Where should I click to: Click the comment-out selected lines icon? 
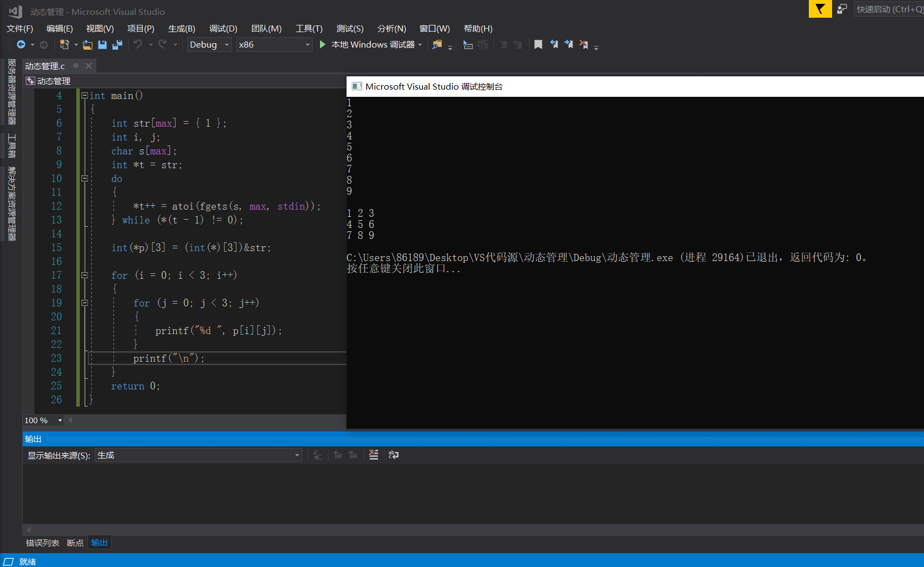click(503, 45)
